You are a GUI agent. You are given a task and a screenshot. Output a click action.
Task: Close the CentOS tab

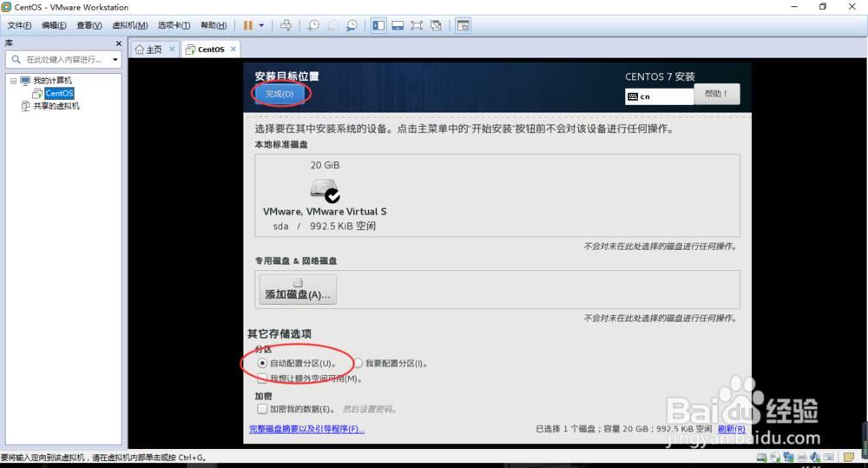tap(233, 49)
